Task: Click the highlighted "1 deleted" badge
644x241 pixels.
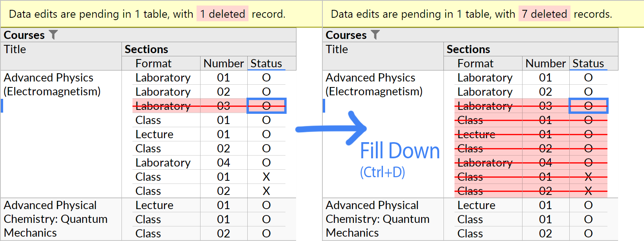Action: (x=222, y=13)
